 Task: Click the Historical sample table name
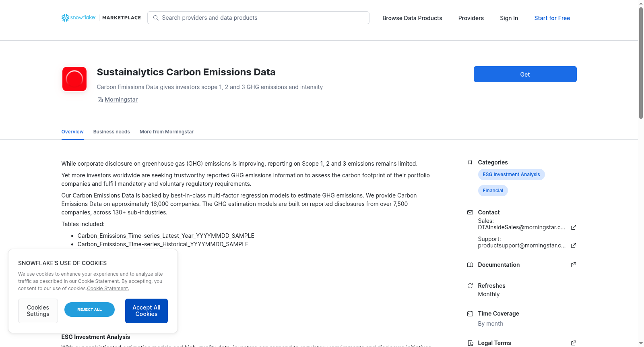click(163, 244)
